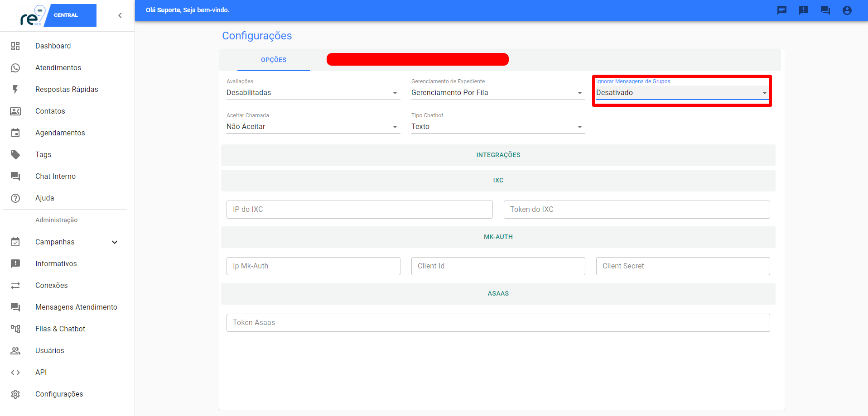
Task: Click the Agendamentos calendar icon
Action: tap(15, 133)
